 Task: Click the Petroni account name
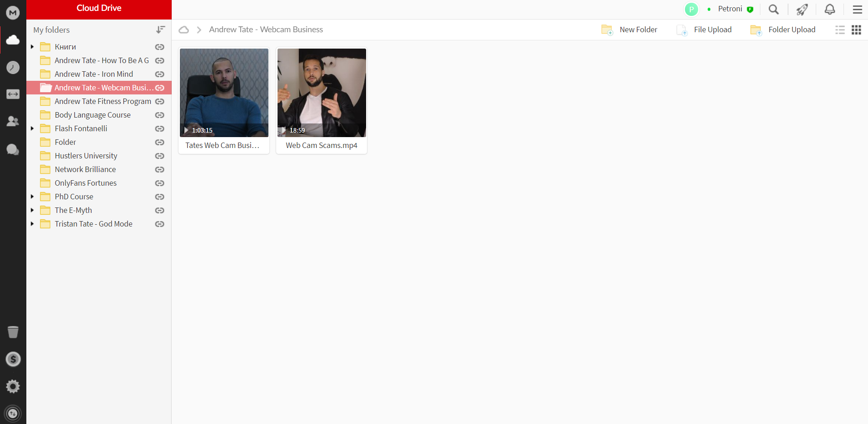[x=730, y=9]
